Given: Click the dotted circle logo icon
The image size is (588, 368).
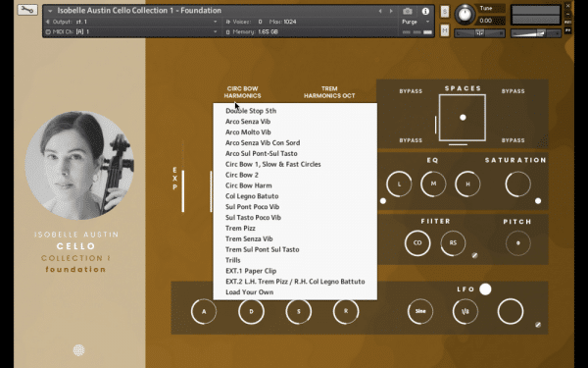Looking at the screenshot, I should (x=78, y=350).
